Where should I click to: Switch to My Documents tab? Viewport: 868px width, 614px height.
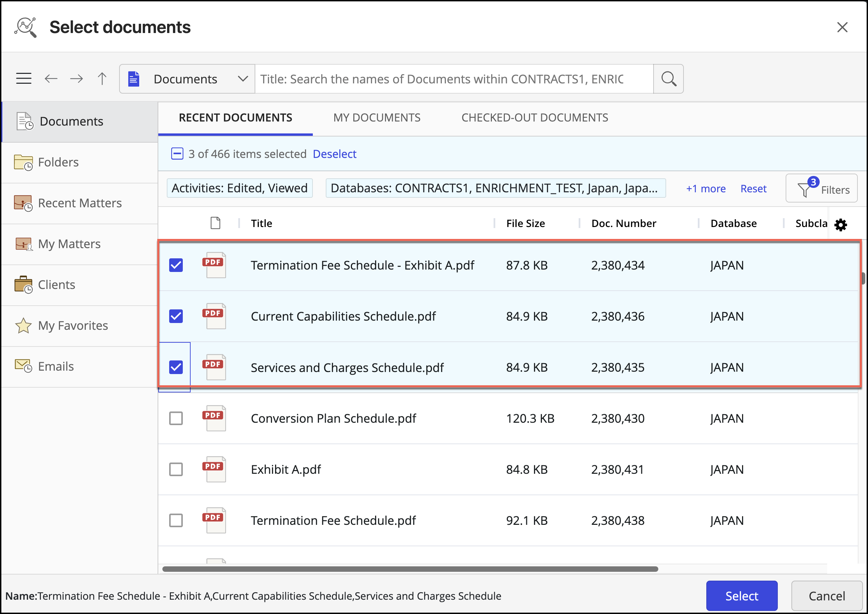tap(376, 117)
